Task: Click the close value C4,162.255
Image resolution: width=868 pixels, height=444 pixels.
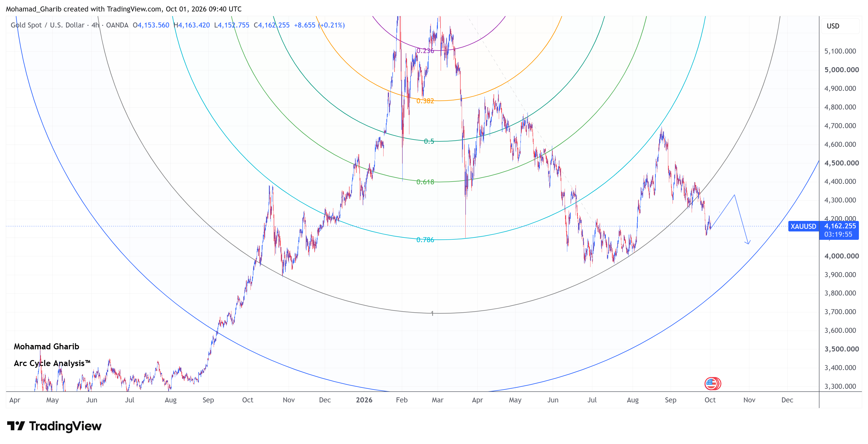Action: [x=272, y=25]
